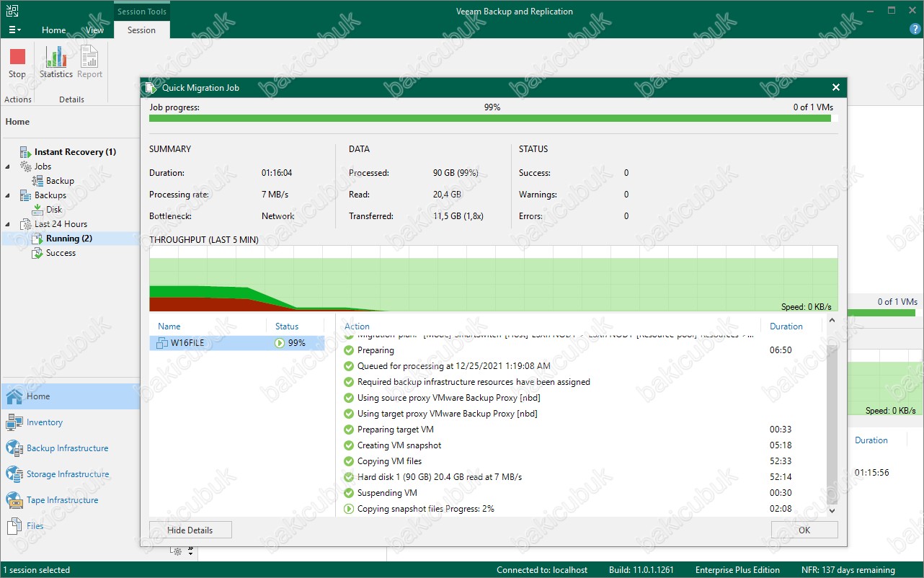924x578 pixels.
Task: Click the throughput graph area
Action: click(493, 279)
